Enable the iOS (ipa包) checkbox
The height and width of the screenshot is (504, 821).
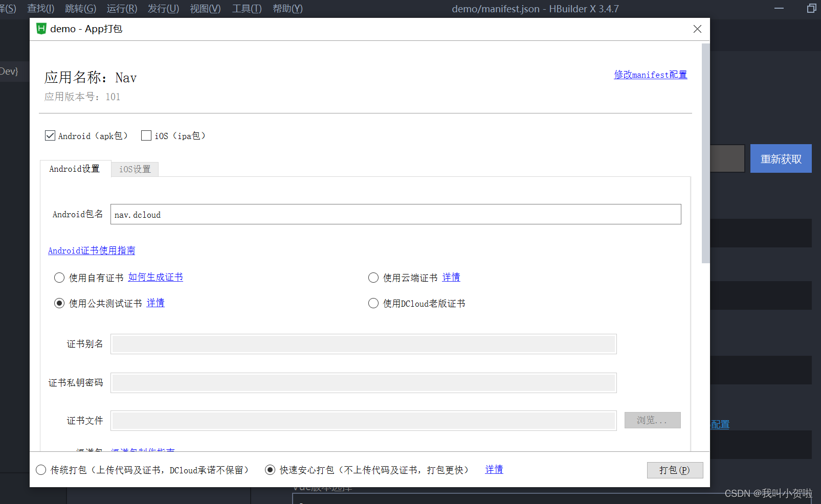(x=146, y=135)
